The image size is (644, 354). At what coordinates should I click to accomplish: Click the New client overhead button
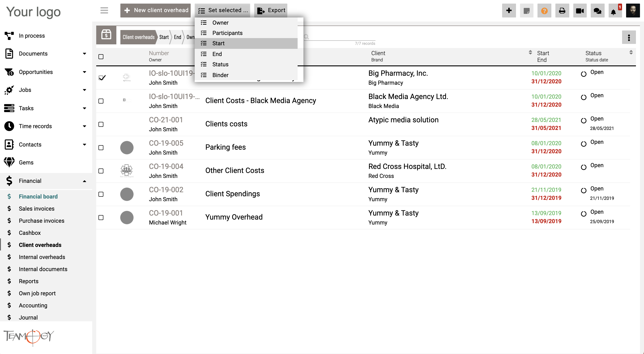click(x=155, y=10)
